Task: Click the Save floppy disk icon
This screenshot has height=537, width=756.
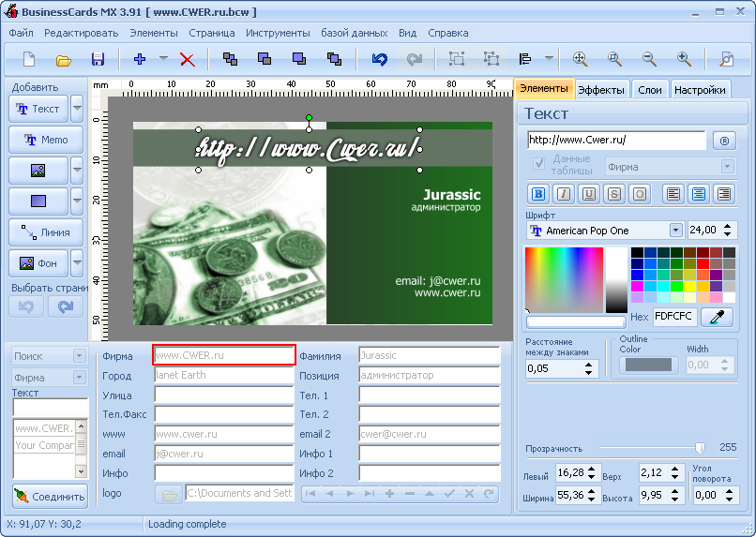Action: click(x=98, y=59)
